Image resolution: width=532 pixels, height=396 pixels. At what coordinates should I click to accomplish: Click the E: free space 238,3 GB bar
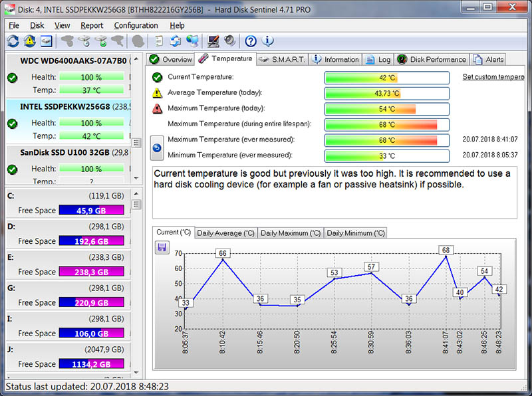tap(92, 272)
